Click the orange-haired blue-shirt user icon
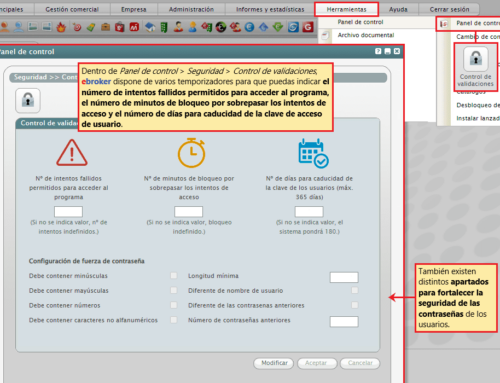Image resolution: width=500 pixels, height=383 pixels. click(192, 27)
